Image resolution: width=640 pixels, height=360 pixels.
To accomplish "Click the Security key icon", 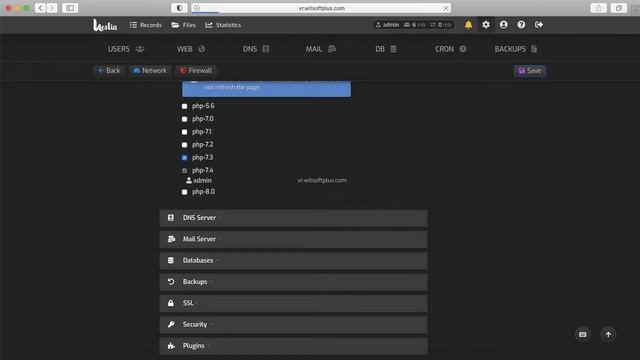I will 171,324.
